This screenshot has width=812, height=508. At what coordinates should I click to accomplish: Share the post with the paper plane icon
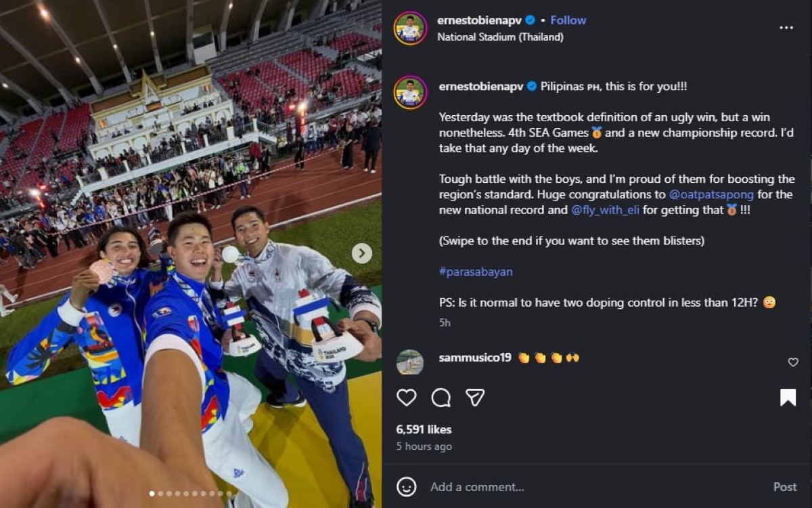pyautogui.click(x=475, y=398)
